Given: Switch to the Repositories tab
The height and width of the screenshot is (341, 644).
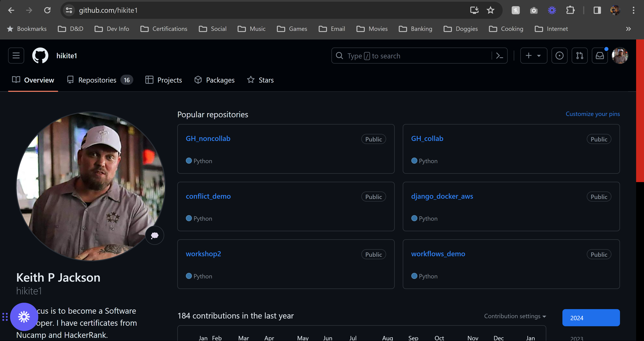Looking at the screenshot, I should 100,80.
